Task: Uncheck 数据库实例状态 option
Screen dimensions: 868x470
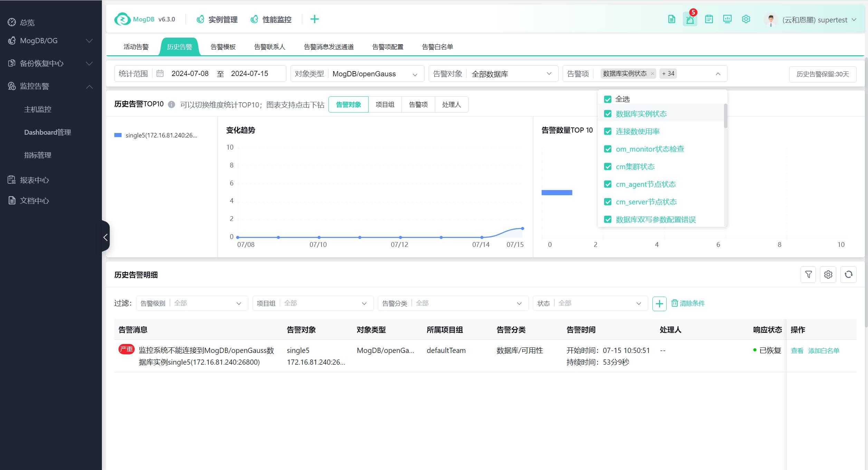Action: pyautogui.click(x=608, y=114)
